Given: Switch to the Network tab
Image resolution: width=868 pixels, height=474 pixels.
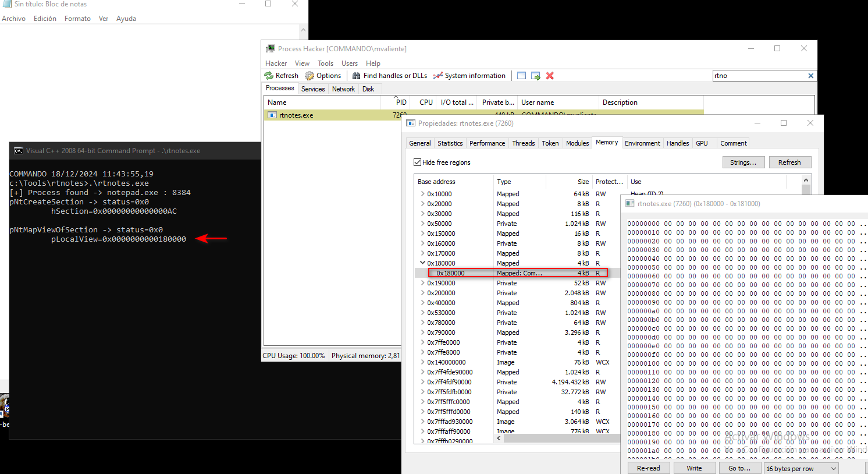Looking at the screenshot, I should 343,89.
